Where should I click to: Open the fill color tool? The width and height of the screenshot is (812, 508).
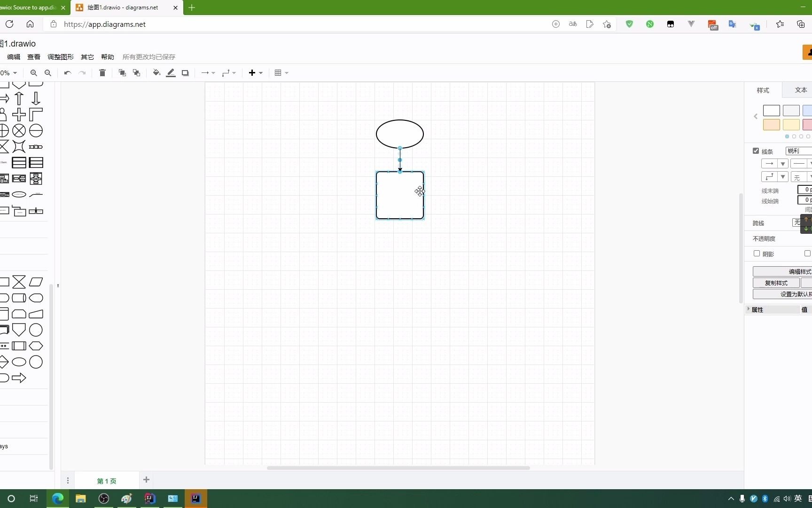[x=156, y=73]
